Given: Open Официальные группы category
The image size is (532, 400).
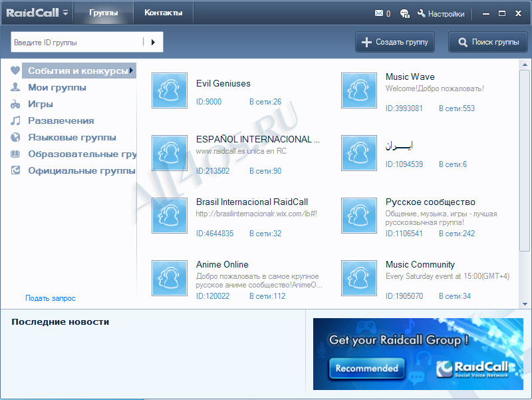Looking at the screenshot, I should tap(81, 170).
